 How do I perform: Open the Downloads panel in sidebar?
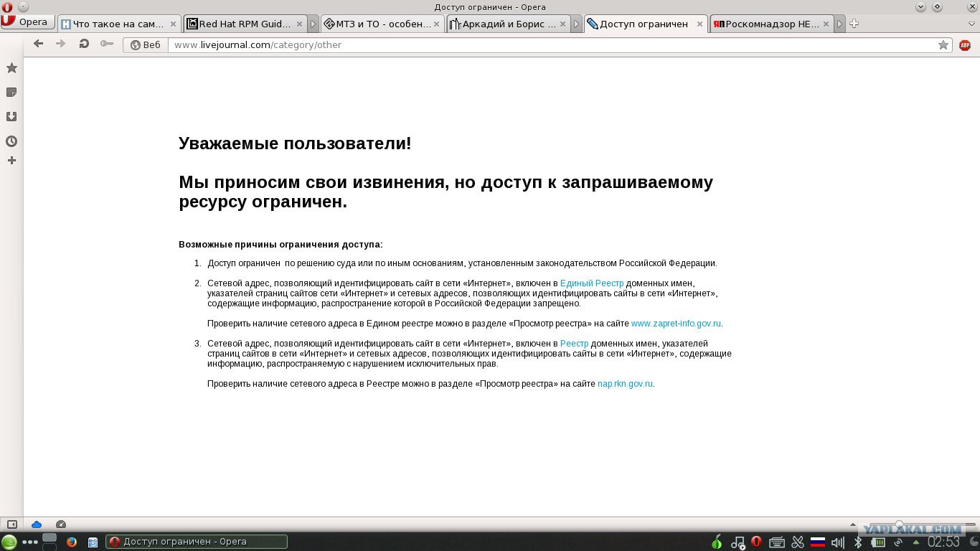[x=11, y=116]
